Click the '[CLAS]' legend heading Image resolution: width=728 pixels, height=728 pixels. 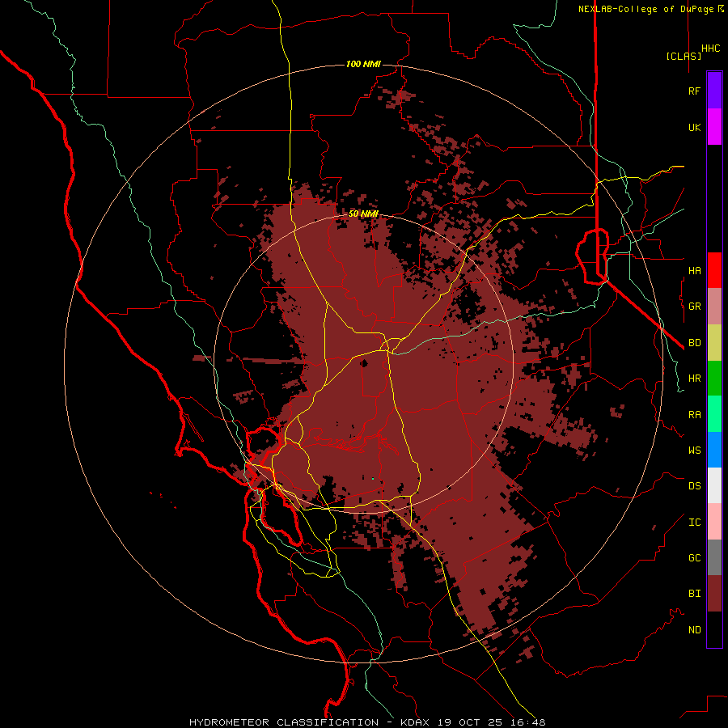[x=684, y=56]
